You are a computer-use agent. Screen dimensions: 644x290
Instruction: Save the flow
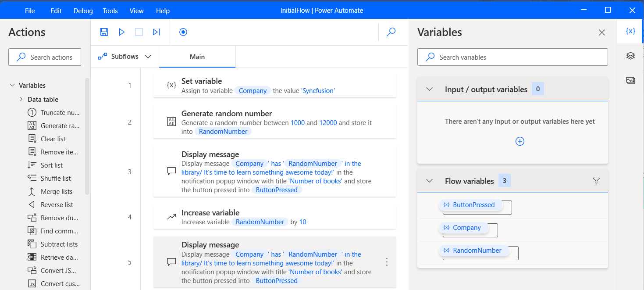pos(104,32)
